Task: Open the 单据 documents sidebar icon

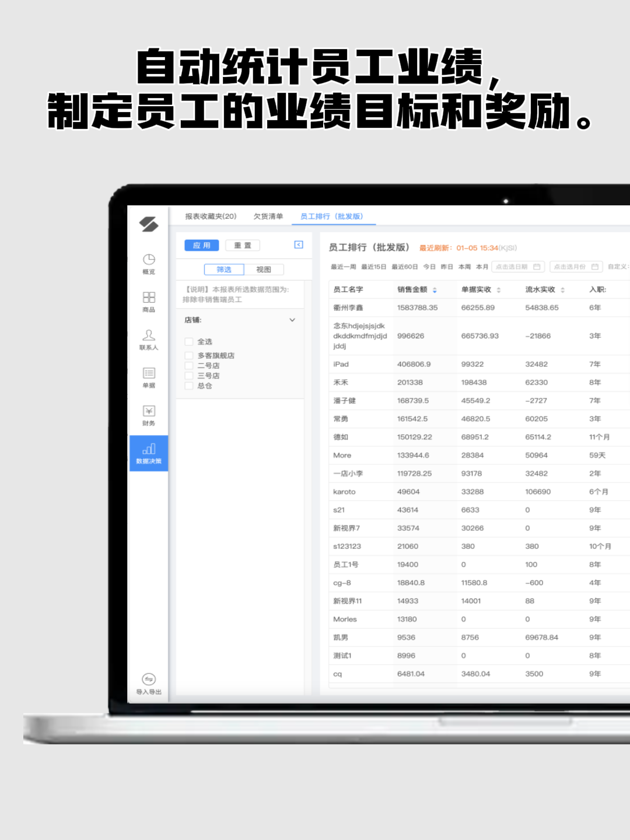Action: [149, 377]
